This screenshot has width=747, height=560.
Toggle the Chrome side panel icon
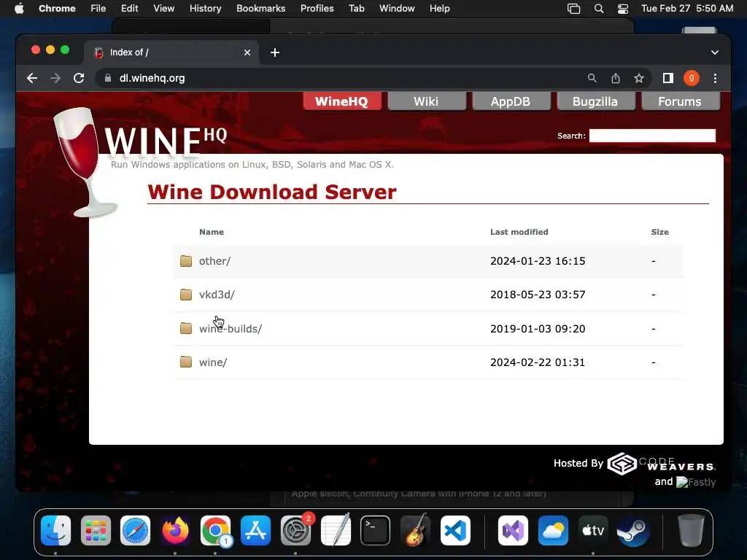pos(668,78)
